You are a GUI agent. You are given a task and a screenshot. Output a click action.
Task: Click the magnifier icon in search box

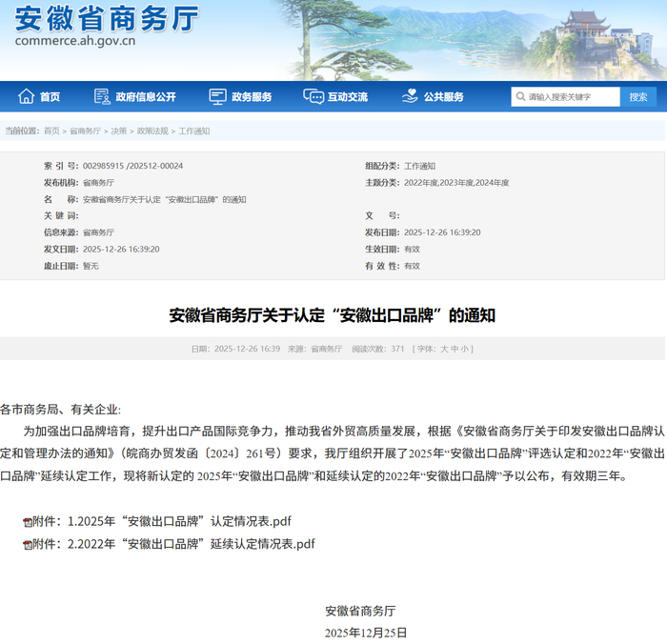[520, 96]
